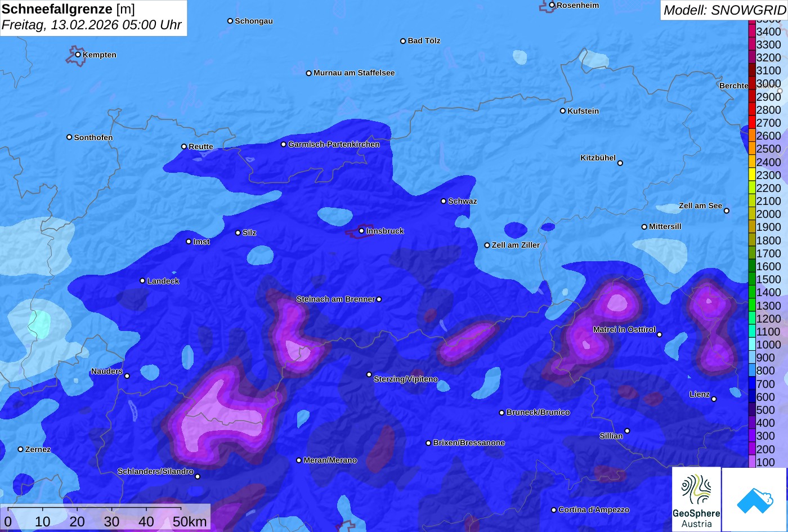Viewport: 788px width, 532px height.
Task: Select the 1500 m green legend swatch
Action: (x=752, y=279)
